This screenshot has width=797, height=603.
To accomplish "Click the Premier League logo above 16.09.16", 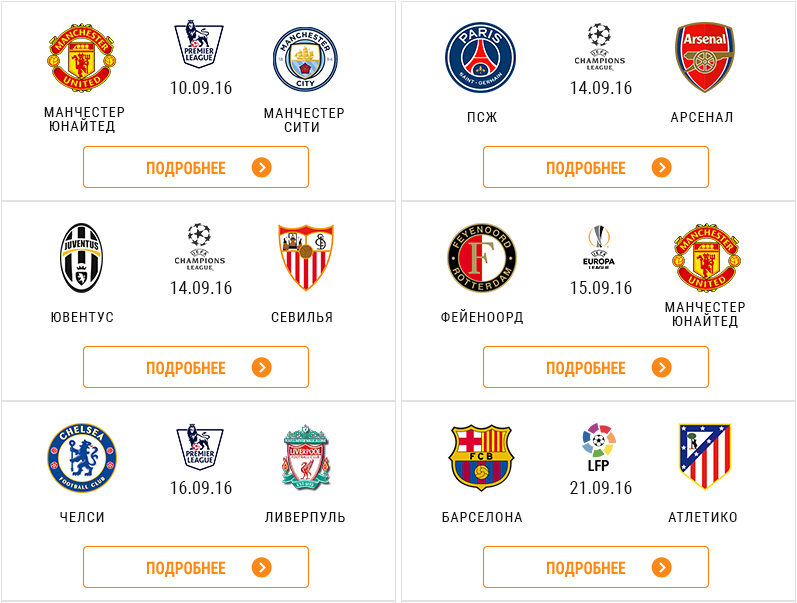I will tap(200, 446).
